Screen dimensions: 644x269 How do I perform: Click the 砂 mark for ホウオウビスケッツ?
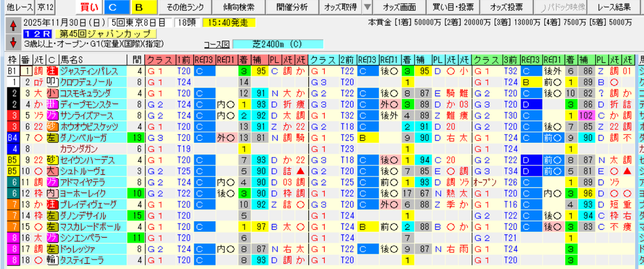(52, 126)
